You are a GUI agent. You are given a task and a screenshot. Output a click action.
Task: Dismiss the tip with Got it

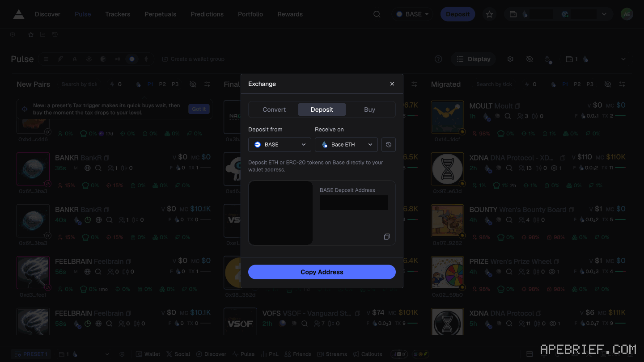pos(199,109)
